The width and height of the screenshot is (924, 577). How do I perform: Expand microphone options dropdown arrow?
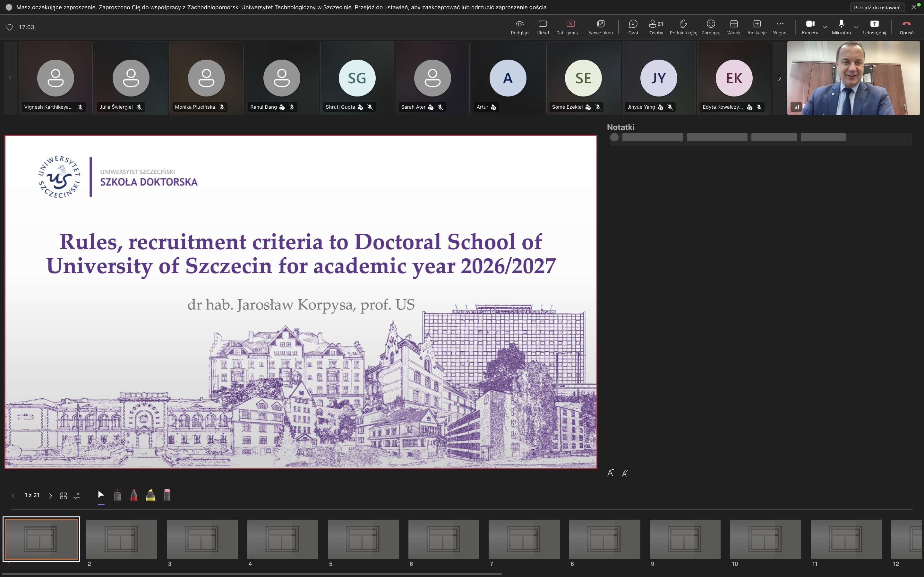click(x=856, y=27)
